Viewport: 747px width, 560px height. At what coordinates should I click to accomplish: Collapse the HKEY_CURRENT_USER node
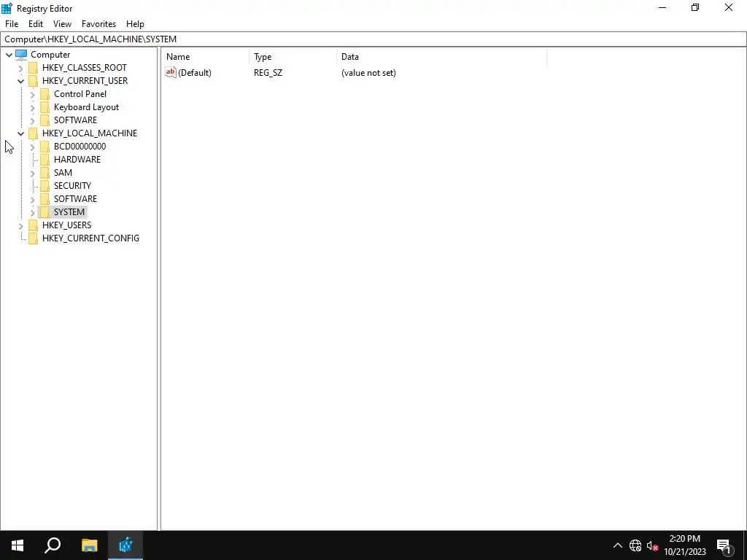[20, 81]
